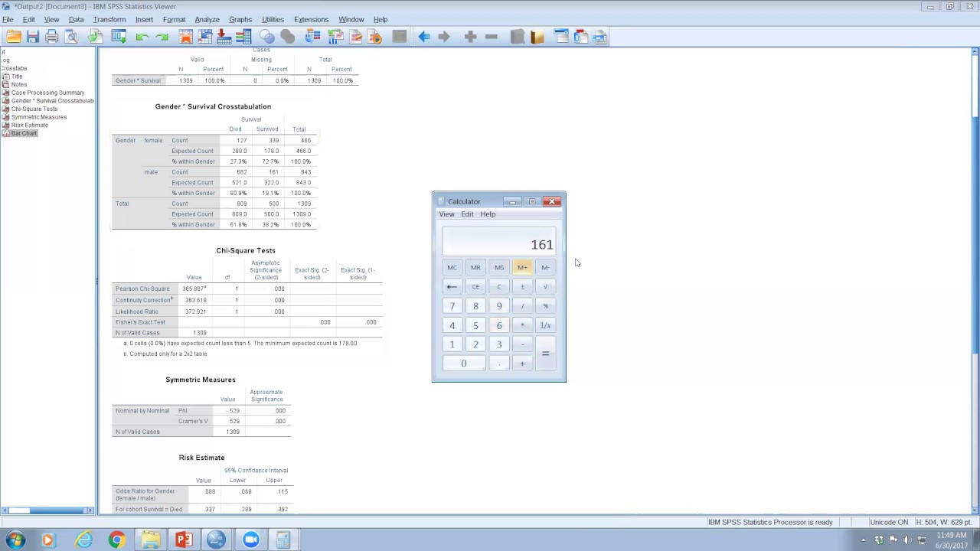
Task: Open PowerPoint from the taskbar
Action: [184, 540]
